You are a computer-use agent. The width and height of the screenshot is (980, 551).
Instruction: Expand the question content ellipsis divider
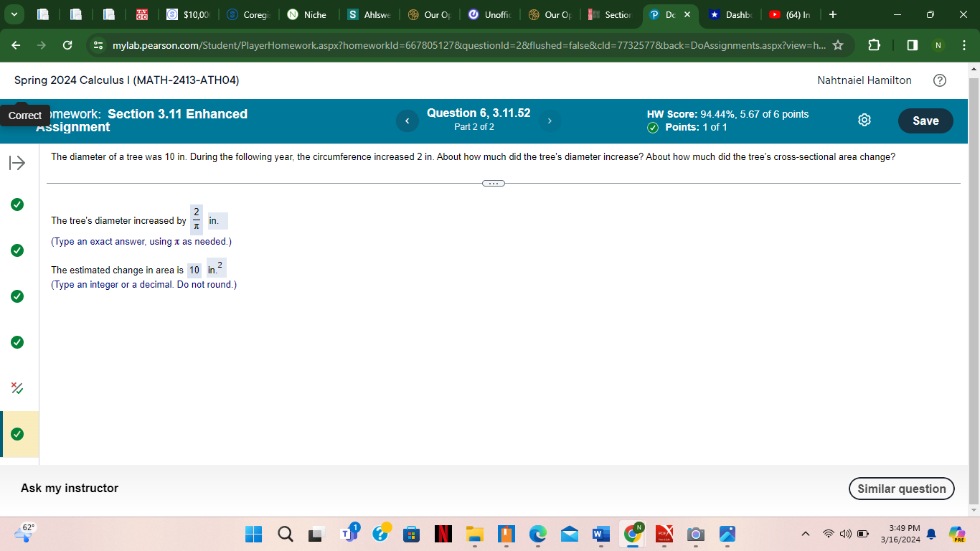(x=493, y=183)
